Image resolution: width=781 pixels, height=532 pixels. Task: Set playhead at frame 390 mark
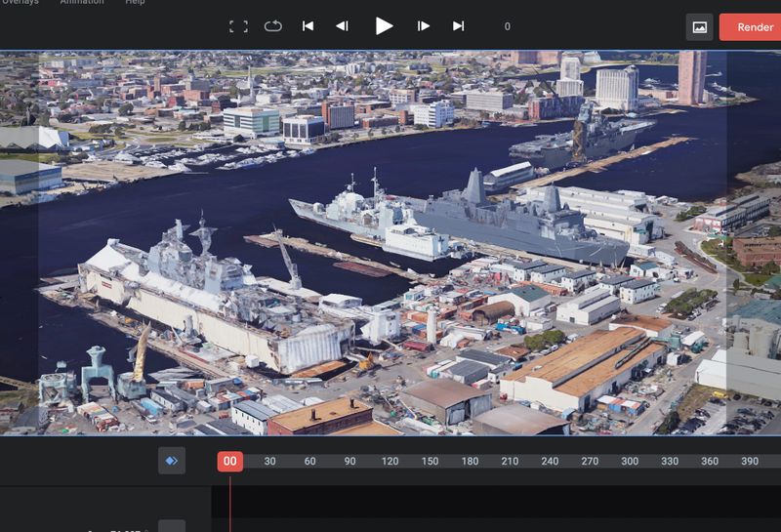point(750,462)
